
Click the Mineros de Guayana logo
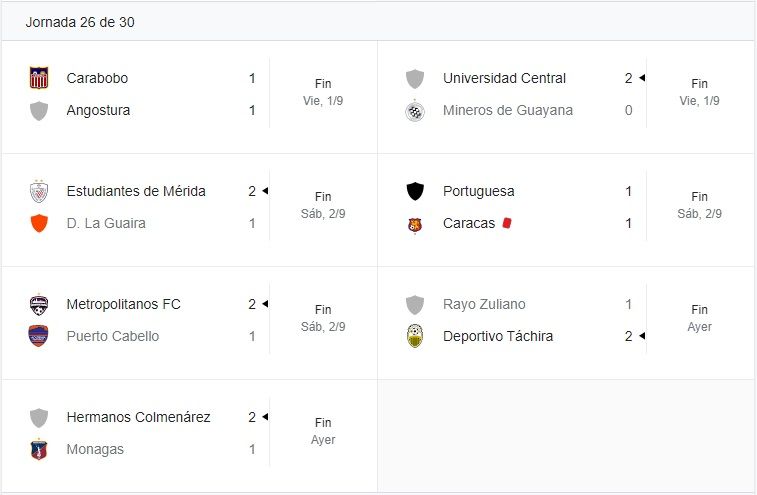415,111
